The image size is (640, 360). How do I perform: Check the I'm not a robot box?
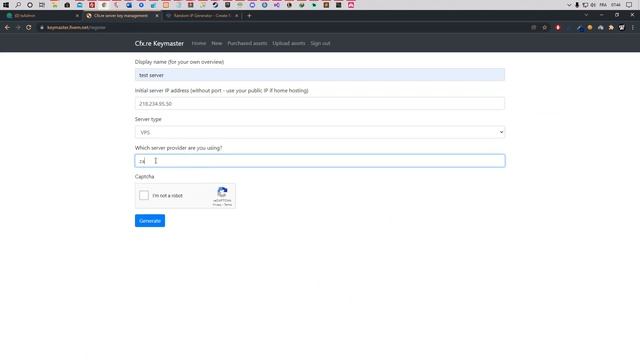[x=144, y=195]
